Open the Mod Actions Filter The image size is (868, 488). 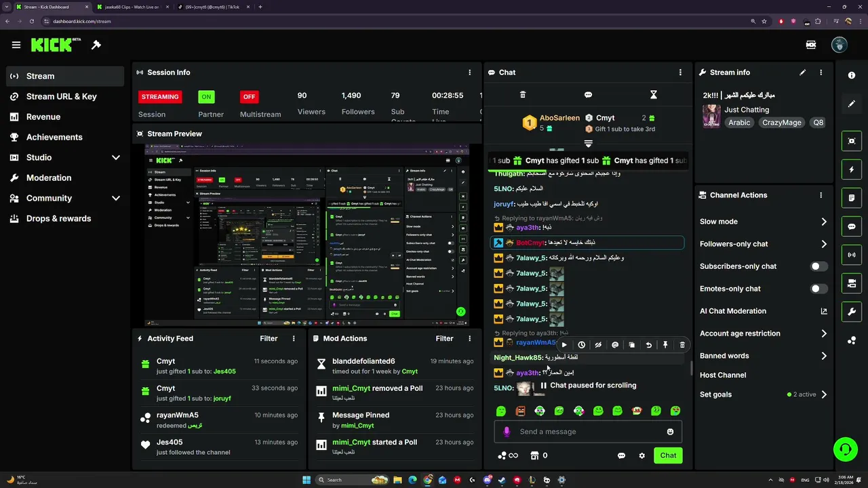coord(444,338)
